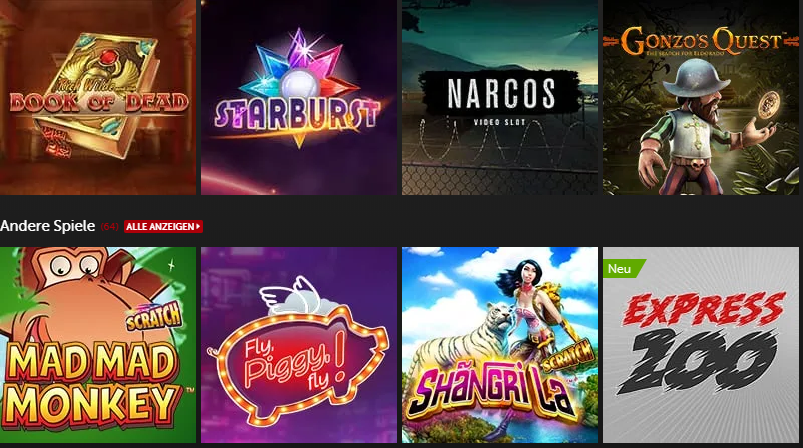
Task: Click the arrow on Alle Anzeigen
Action: 198,226
